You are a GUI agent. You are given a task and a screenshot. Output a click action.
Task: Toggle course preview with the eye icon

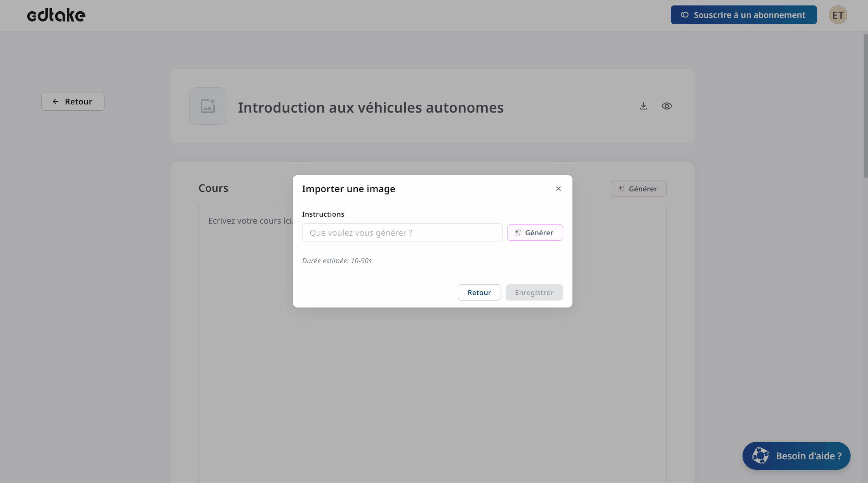[667, 106]
